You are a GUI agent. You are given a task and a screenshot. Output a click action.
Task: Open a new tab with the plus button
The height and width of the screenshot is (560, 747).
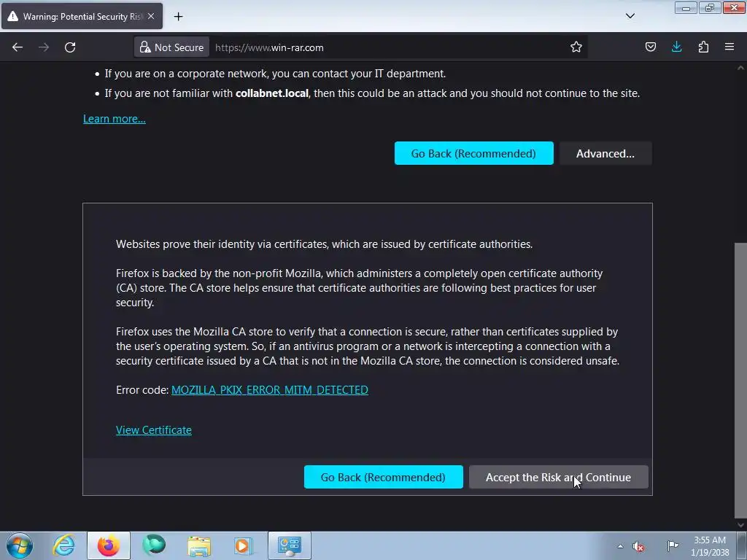[x=178, y=16]
